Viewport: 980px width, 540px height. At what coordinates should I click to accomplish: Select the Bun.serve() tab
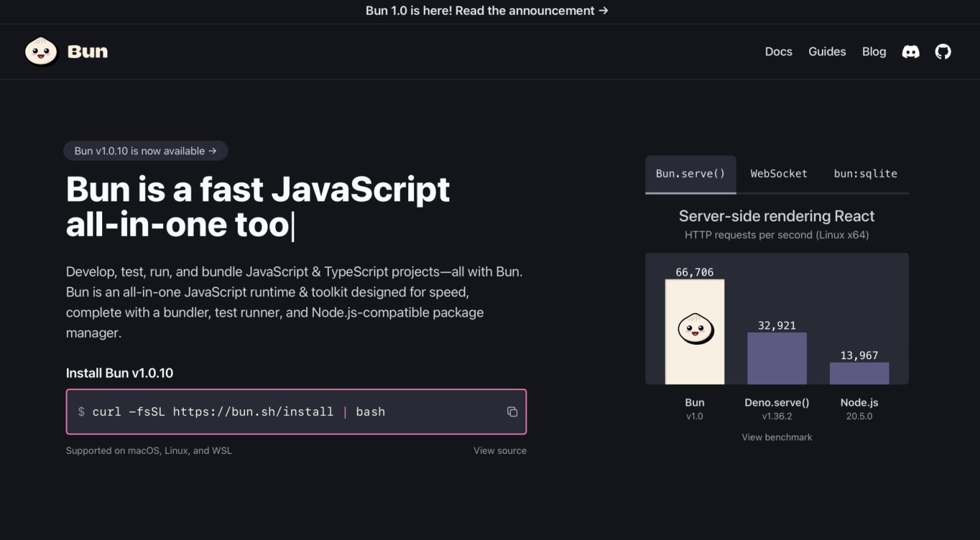coord(690,173)
